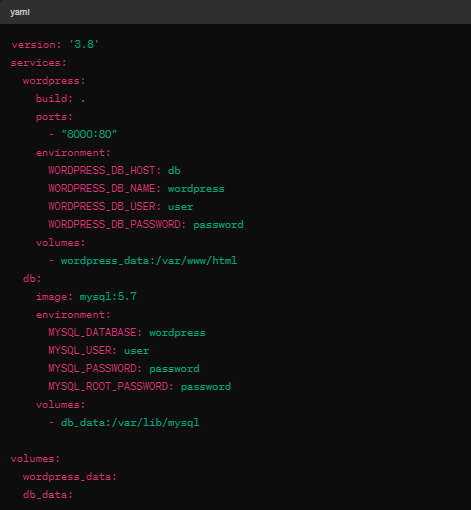Click image: mysql:5.7 line
This screenshot has width=471, height=510.
click(86, 297)
